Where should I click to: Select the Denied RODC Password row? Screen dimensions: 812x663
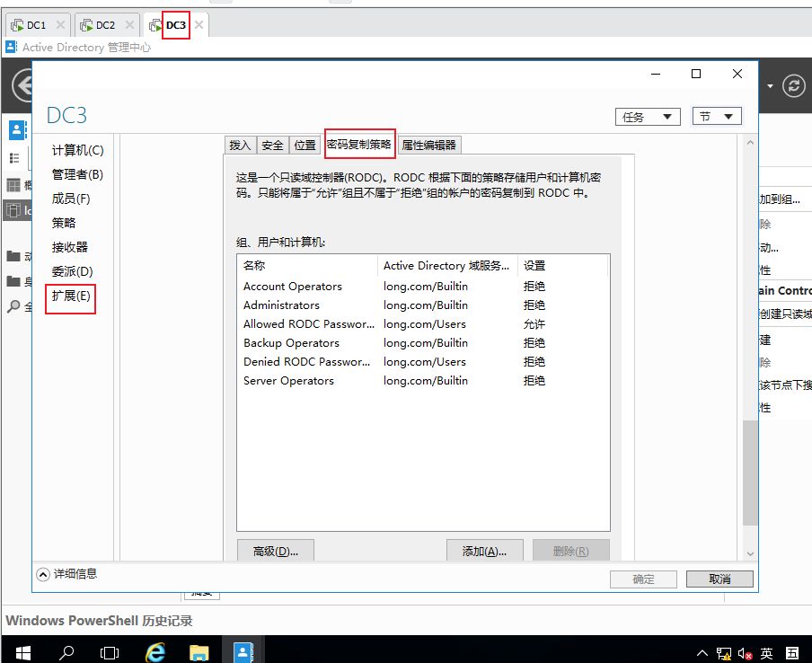[x=422, y=361]
